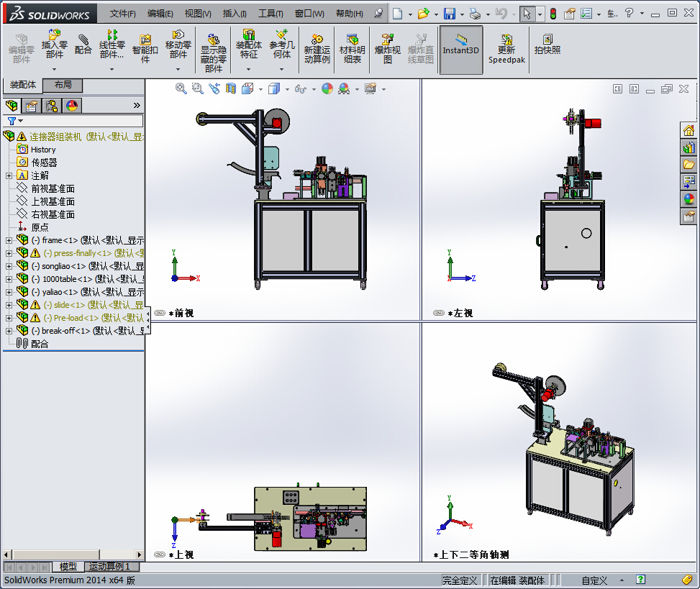The width and height of the screenshot is (700, 589).
Task: Select 前视基准面 in design tree
Action: point(53,188)
